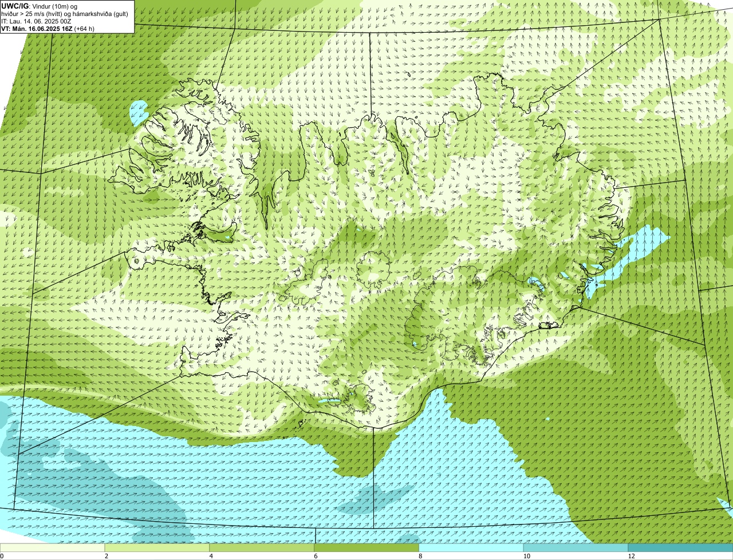Image resolution: width=733 pixels, height=560 pixels.
Task: Click the '12' label on the color scale
Action: (631, 556)
